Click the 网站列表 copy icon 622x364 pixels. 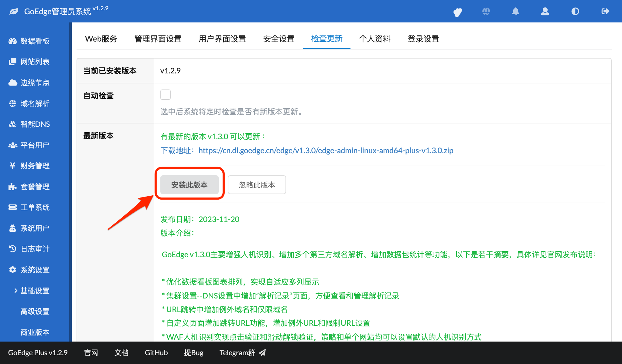click(12, 62)
